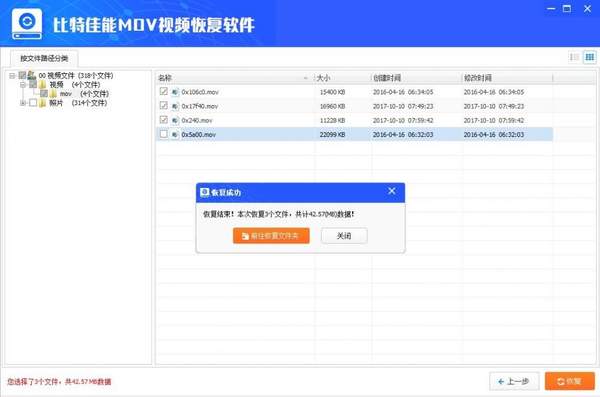Click the 0x17f40.mov file icon

click(175, 106)
